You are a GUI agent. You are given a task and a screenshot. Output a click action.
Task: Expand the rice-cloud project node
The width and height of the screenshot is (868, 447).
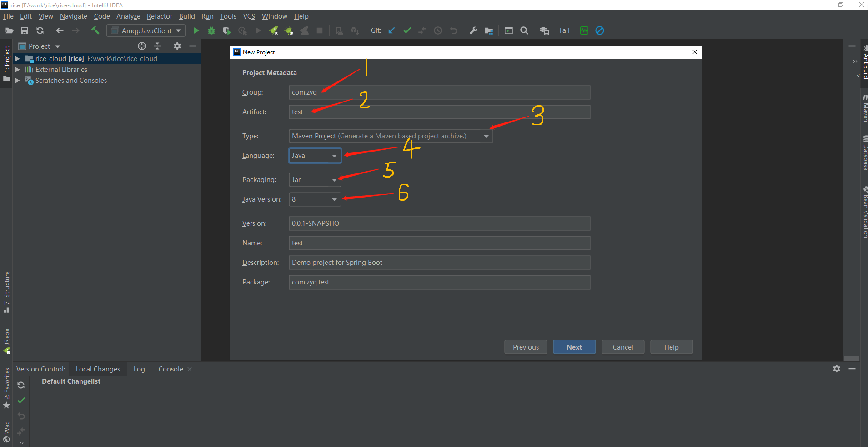coord(17,59)
